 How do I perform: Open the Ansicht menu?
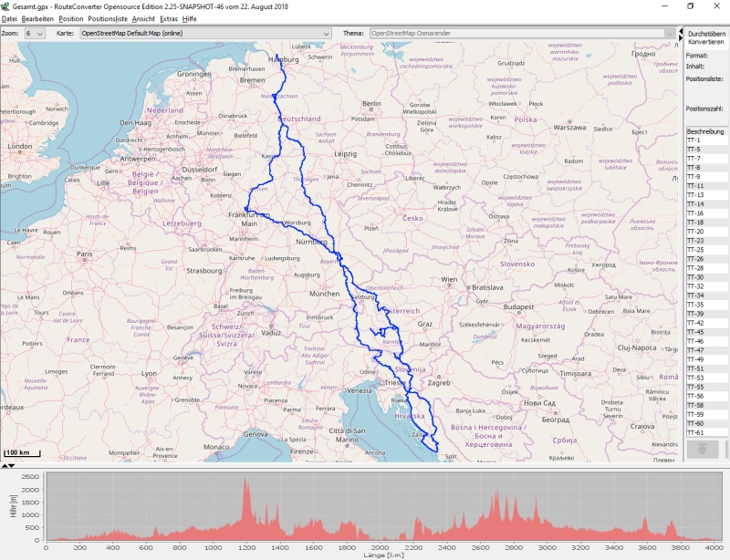[x=143, y=18]
